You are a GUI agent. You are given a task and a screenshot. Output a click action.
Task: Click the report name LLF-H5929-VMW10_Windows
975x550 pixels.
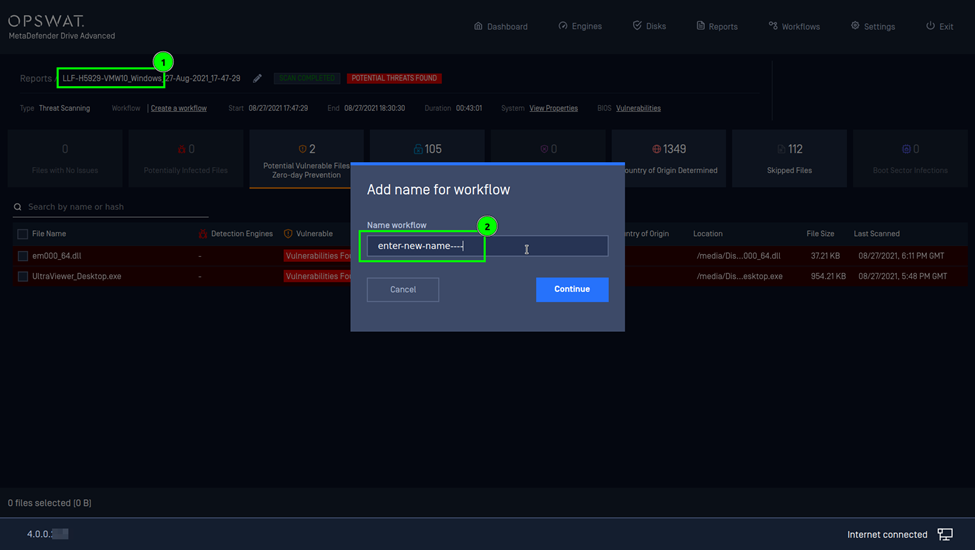coord(111,78)
